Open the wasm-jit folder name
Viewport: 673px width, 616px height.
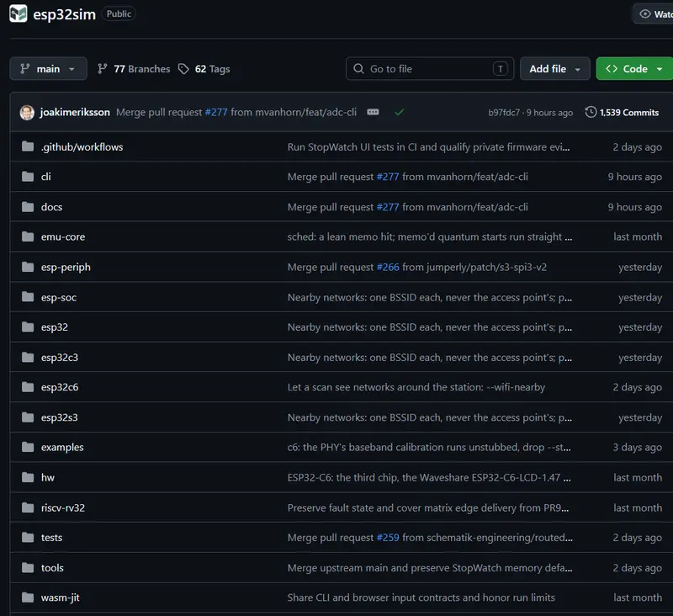(x=61, y=597)
